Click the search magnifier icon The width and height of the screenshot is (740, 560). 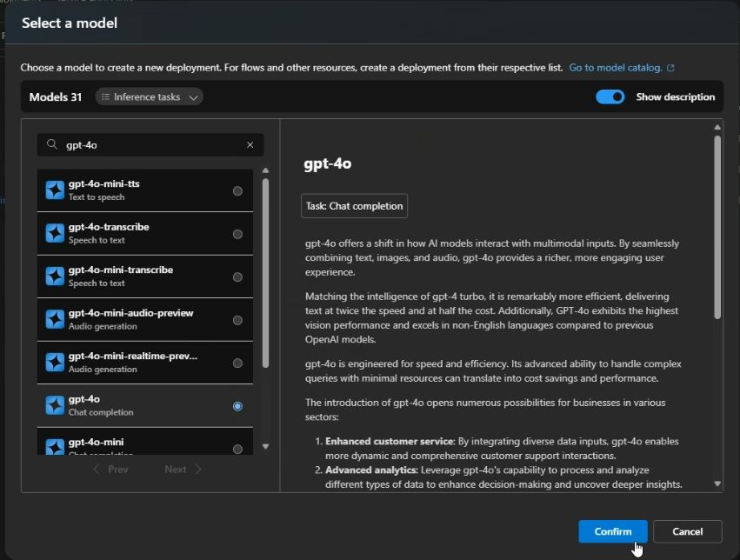click(51, 145)
